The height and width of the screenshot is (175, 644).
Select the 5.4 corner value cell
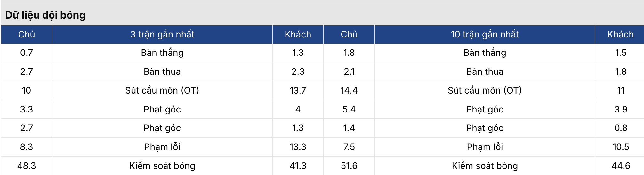pos(349,109)
